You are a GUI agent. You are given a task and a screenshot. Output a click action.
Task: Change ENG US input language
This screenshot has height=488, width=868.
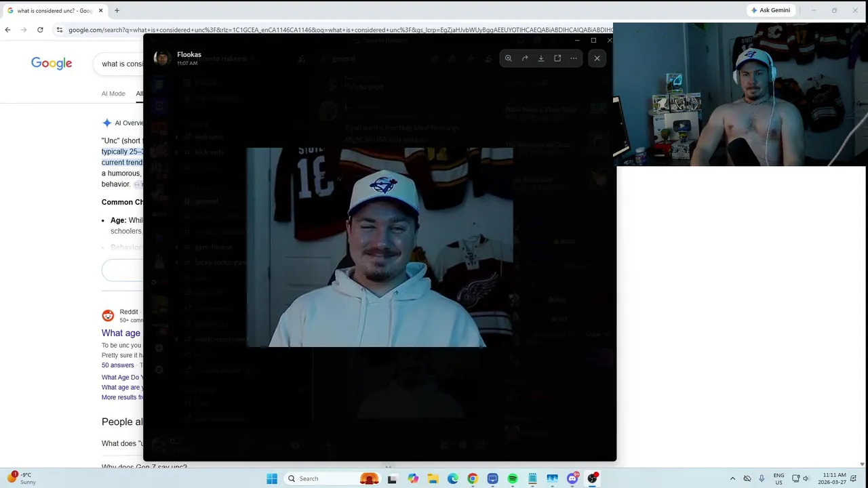779,479
